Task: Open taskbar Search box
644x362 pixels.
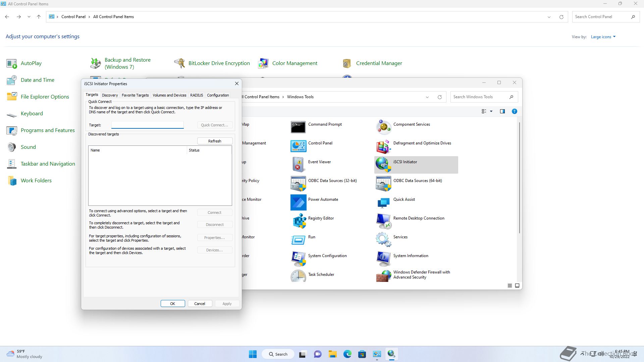Action: pos(278,354)
